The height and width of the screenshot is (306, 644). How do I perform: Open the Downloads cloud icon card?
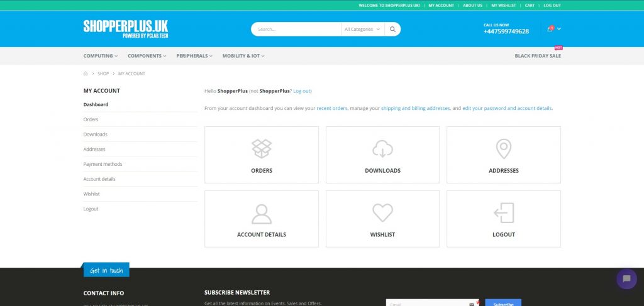tap(382, 155)
